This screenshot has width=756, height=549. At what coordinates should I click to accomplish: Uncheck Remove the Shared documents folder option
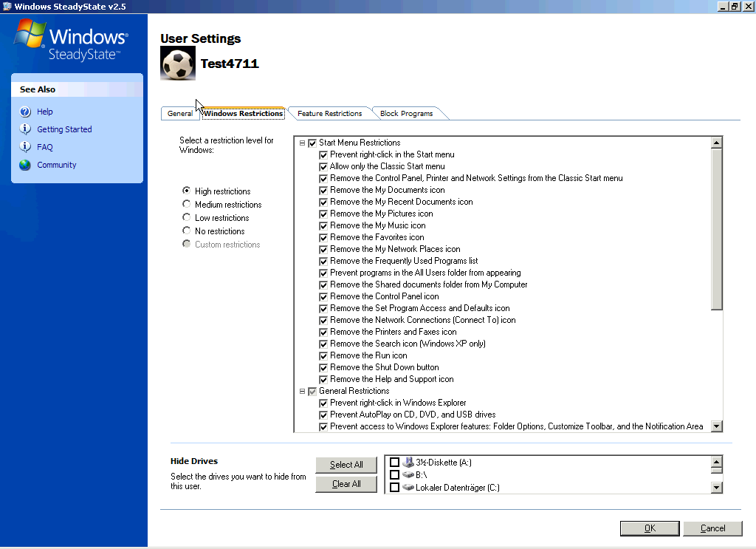323,284
